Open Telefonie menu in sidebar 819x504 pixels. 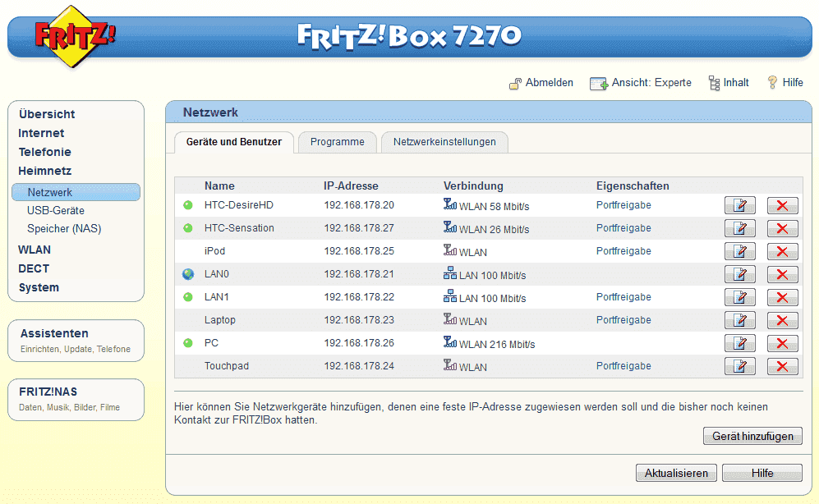point(45,152)
